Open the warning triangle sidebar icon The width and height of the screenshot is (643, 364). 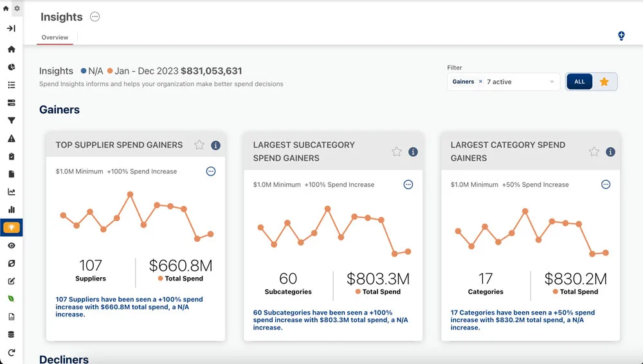pyautogui.click(x=12, y=138)
